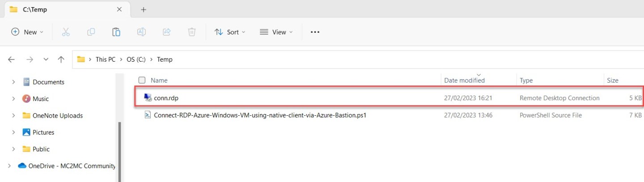644x182 pixels.
Task: Click the navigation pane scrollbar
Action: click(x=119, y=152)
